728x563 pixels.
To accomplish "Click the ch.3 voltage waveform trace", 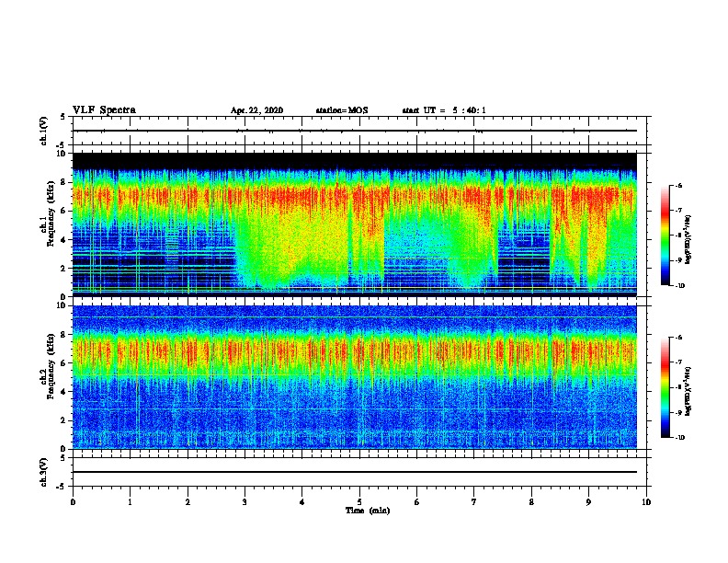I will coord(355,472).
